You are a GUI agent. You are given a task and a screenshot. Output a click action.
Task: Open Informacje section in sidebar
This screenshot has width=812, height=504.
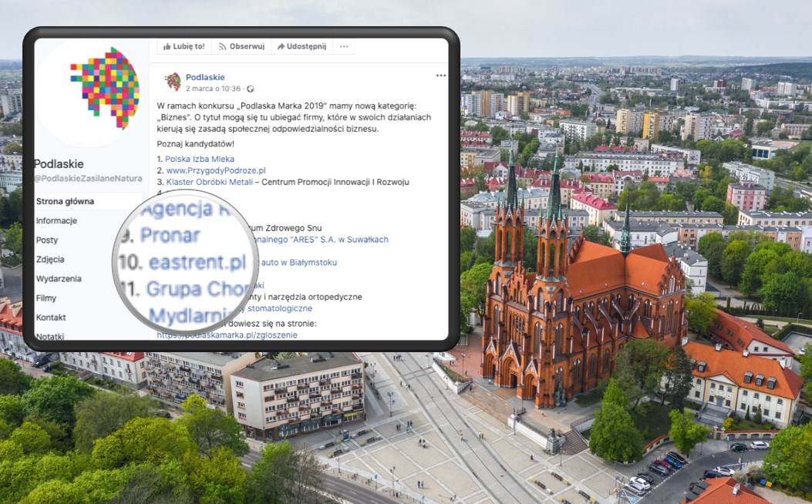click(56, 221)
